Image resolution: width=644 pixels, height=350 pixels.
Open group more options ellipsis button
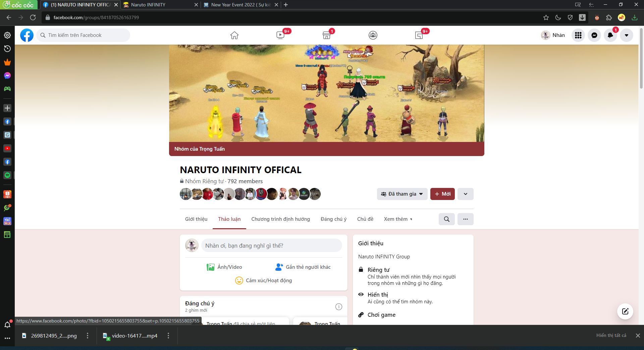click(x=466, y=219)
